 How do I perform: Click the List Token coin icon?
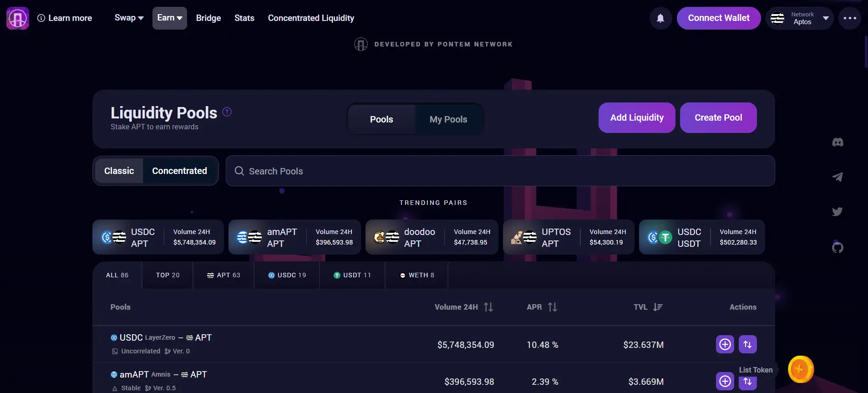(801, 369)
